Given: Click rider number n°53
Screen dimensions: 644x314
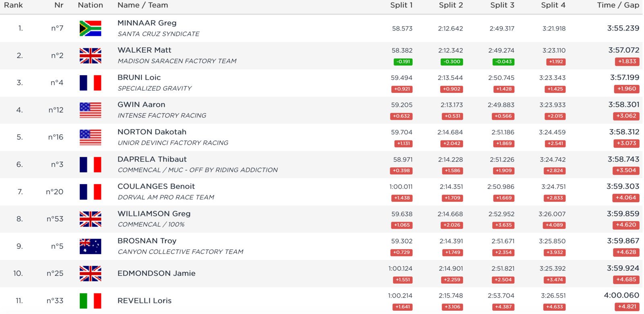Looking at the screenshot, I should (55, 219).
